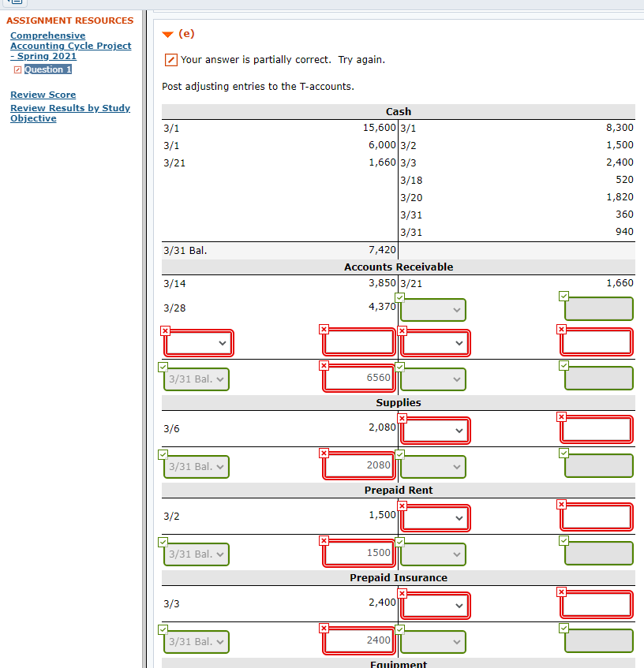Click the 6560 amount input field
This screenshot has width=644, height=668.
click(x=359, y=379)
